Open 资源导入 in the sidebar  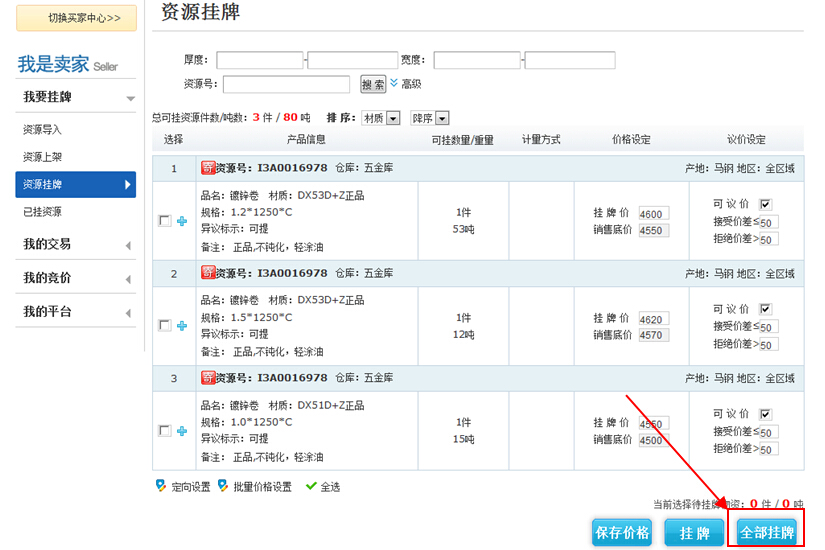click(x=43, y=130)
